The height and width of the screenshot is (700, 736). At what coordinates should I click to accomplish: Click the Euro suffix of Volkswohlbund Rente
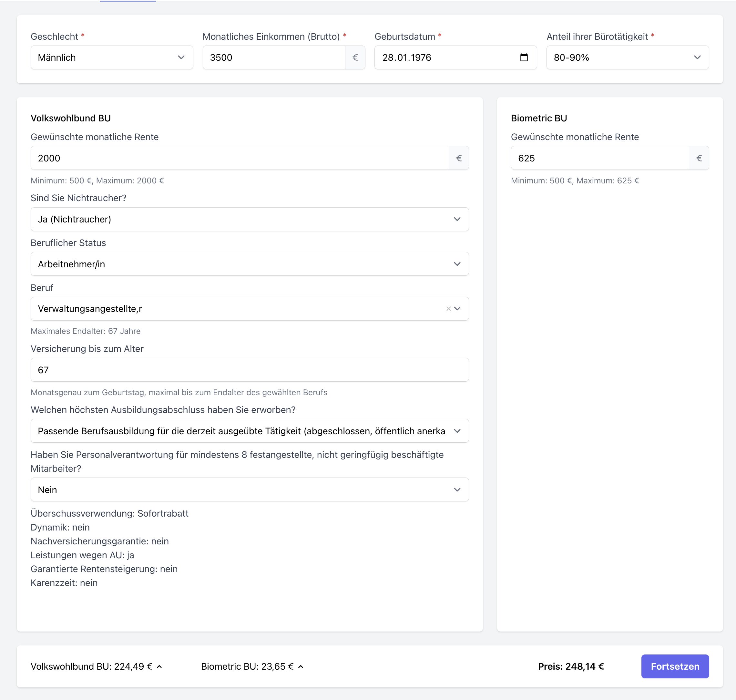click(459, 158)
